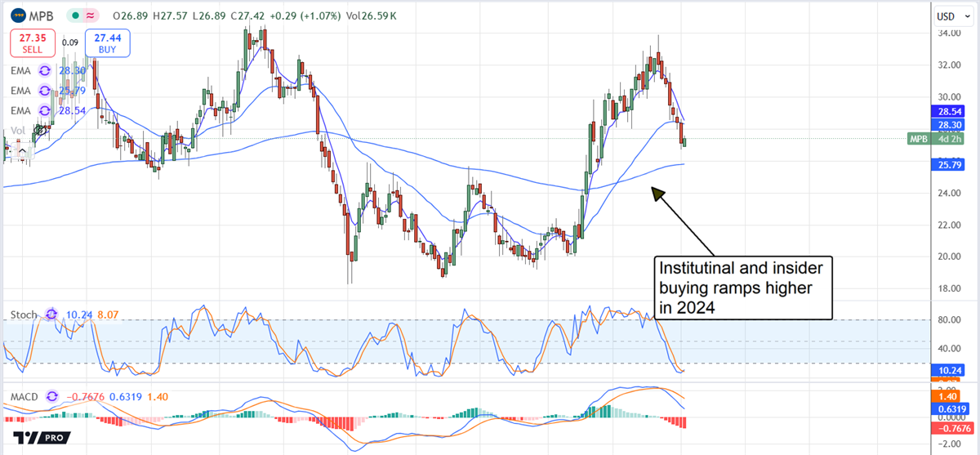The width and height of the screenshot is (980, 455).
Task: Click the 34.00 price scale label
Action: point(949,33)
